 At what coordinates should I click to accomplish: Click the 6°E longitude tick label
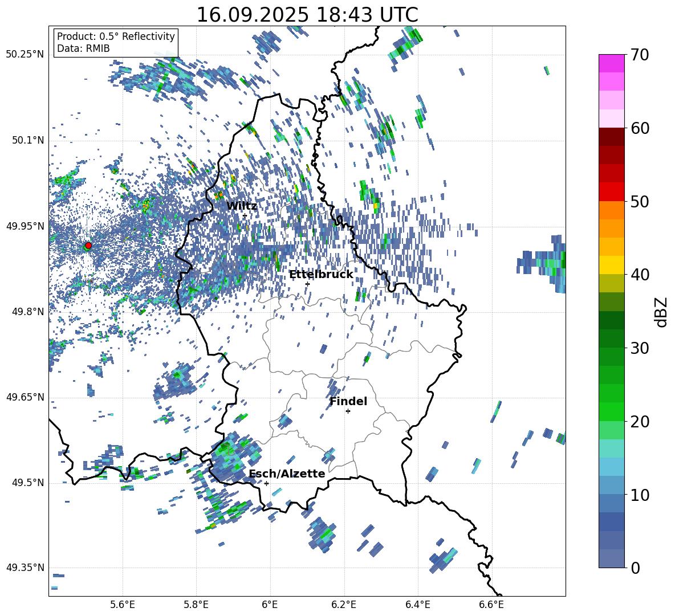(270, 605)
